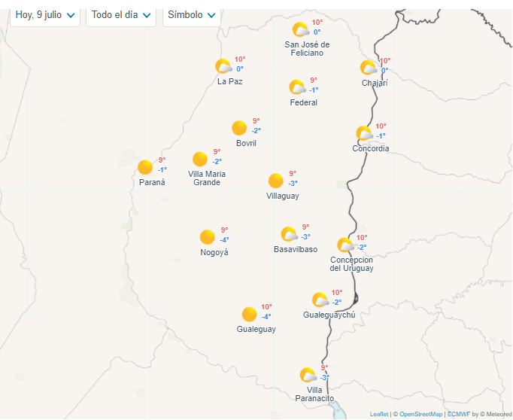Click the Gualeguay sun icon
The height and width of the screenshot is (420, 513).
point(250,314)
